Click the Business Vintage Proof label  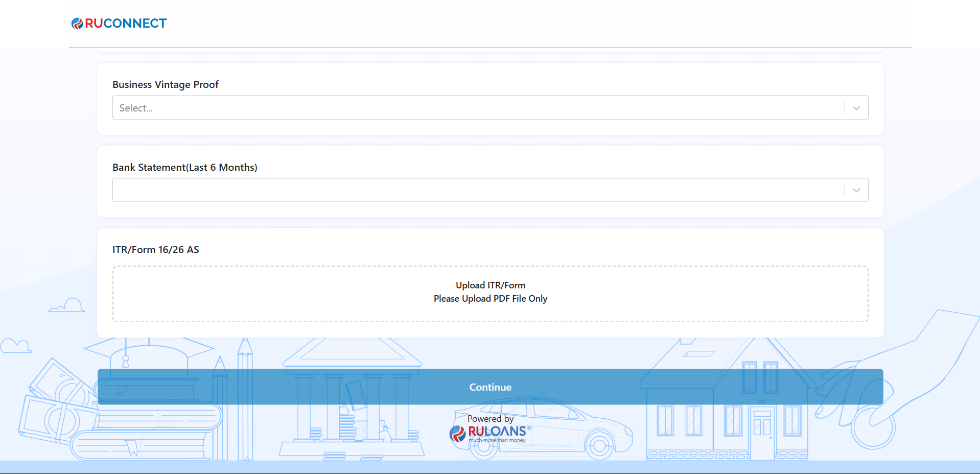[166, 84]
